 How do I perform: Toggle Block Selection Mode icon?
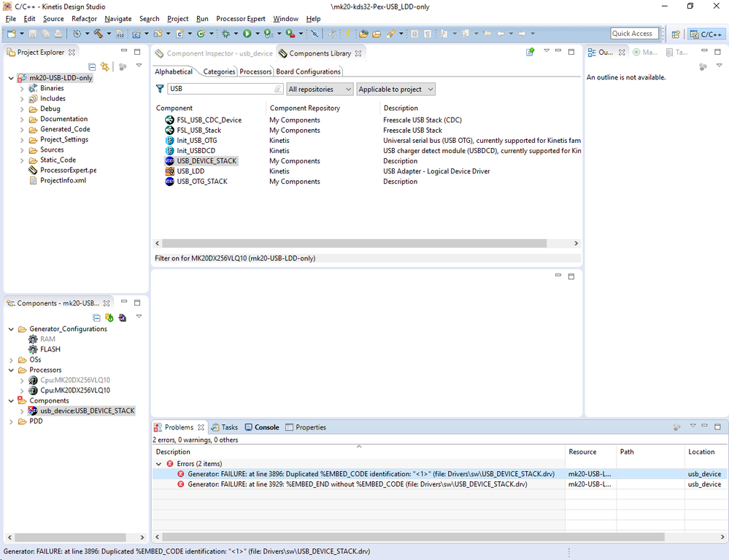pyautogui.click(x=414, y=34)
